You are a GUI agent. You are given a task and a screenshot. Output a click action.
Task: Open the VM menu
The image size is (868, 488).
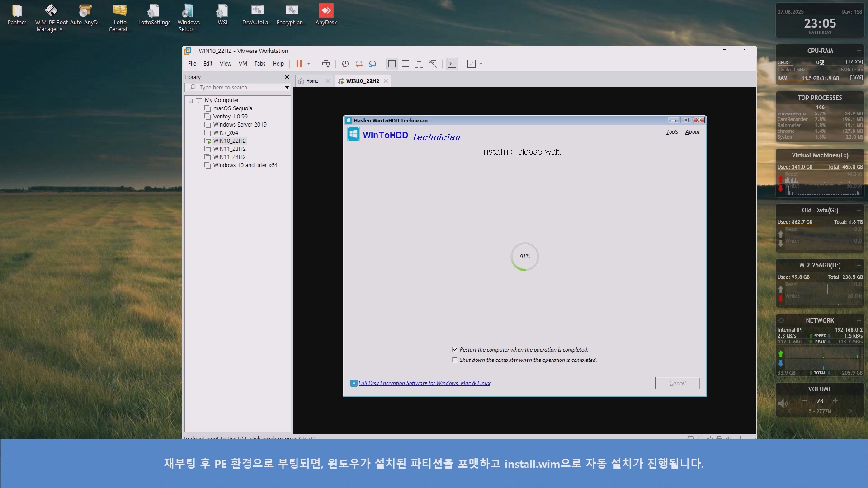click(x=243, y=64)
